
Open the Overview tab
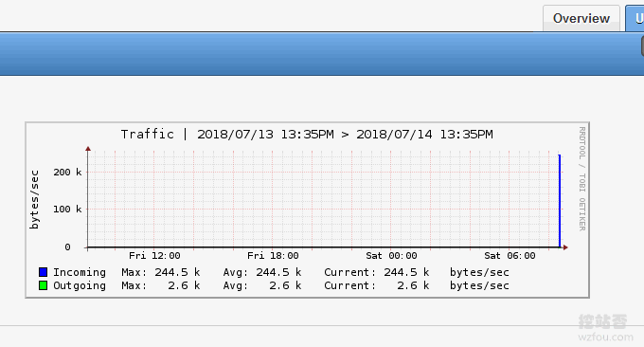click(x=581, y=19)
